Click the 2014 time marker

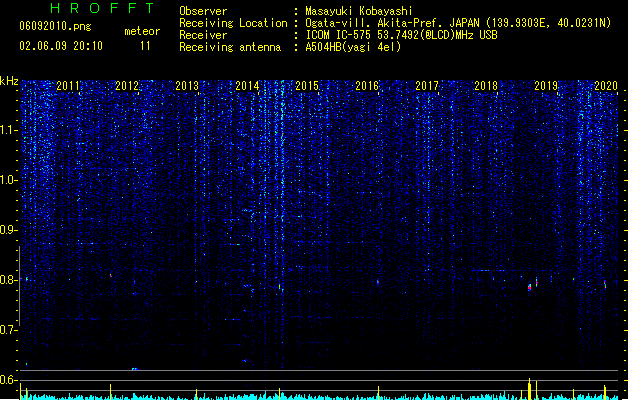tap(247, 86)
